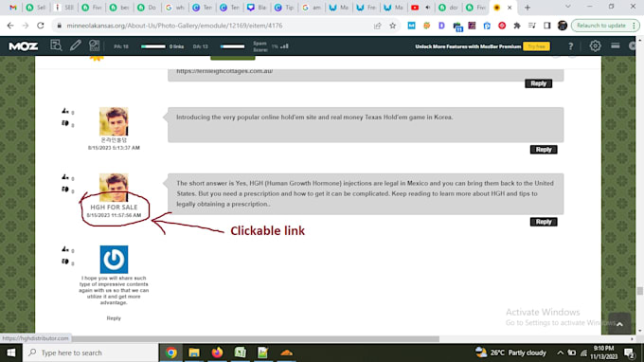Select MozBar highlight links pencil tool

[75, 45]
